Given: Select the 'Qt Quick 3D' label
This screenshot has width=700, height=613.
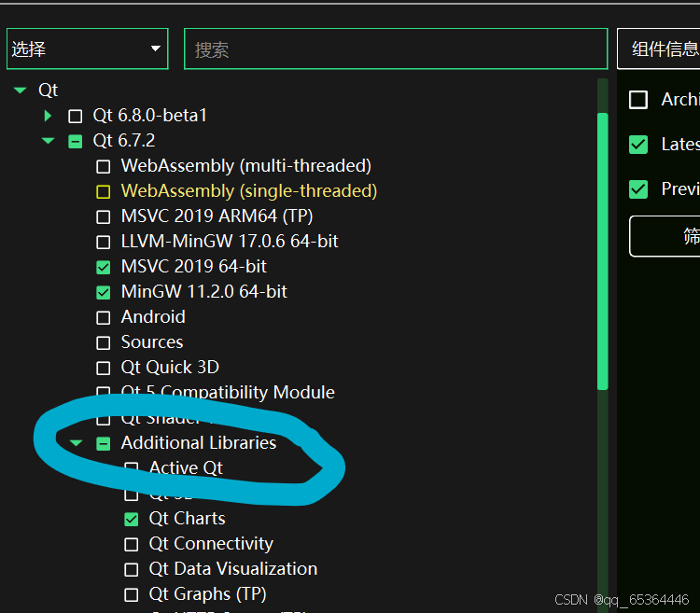Looking at the screenshot, I should (170, 368).
